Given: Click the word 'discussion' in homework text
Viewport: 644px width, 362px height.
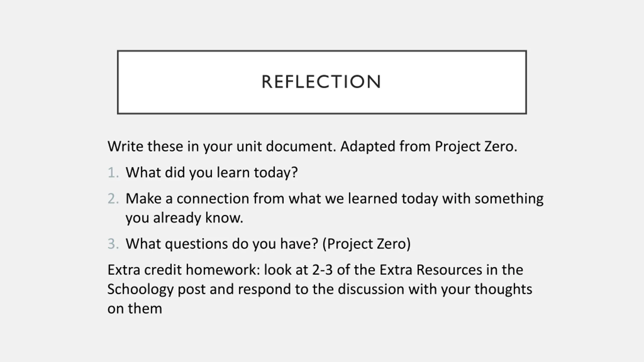Looking at the screenshot, I should click(371, 289).
